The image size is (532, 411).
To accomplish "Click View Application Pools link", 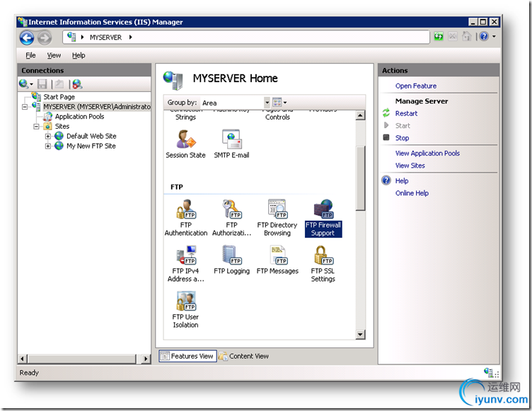I will click(x=427, y=153).
